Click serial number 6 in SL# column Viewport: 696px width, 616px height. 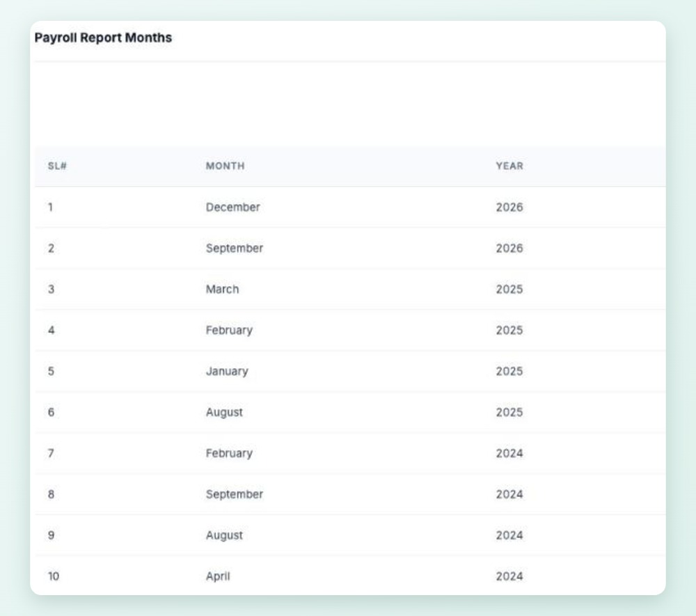tap(51, 412)
